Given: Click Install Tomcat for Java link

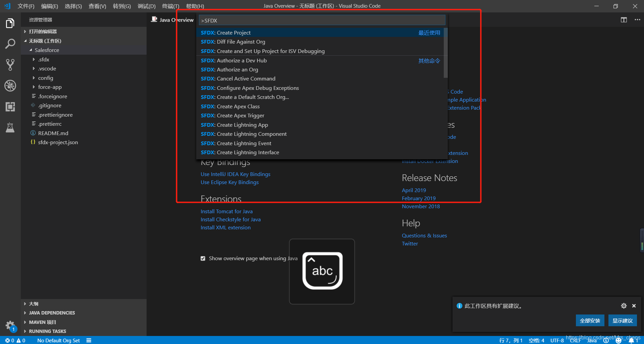Looking at the screenshot, I should 226,212.
